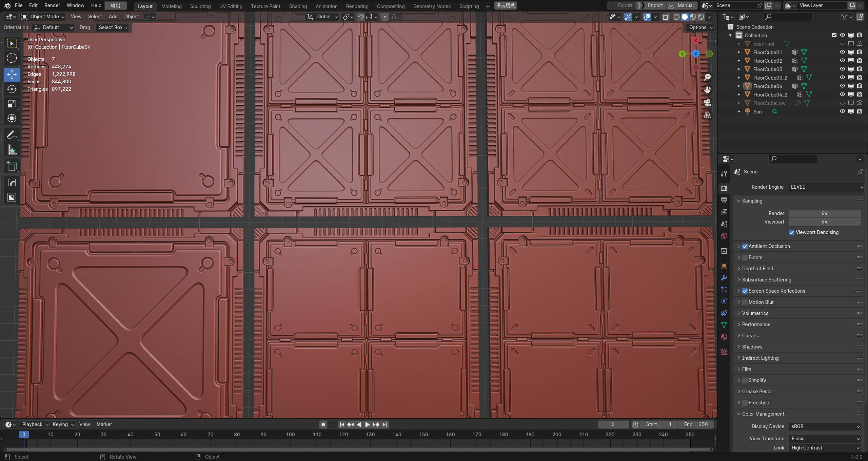Select the Add Cube tool
Screen dimensions: 868x461
[12, 166]
